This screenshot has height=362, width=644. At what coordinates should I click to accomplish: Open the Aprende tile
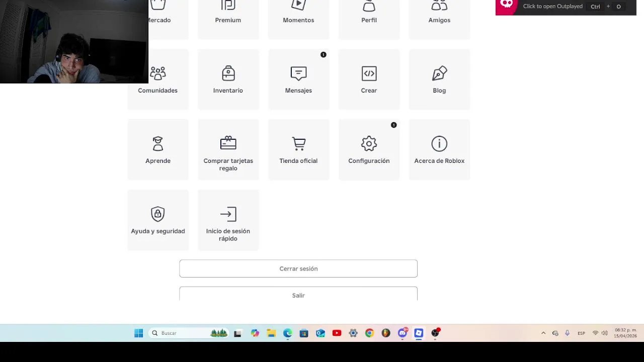point(158,150)
